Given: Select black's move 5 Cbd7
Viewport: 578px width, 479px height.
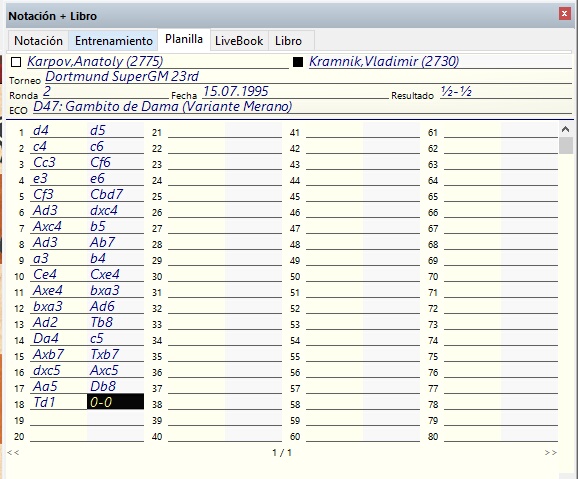Looking at the screenshot, I should click(107, 195).
